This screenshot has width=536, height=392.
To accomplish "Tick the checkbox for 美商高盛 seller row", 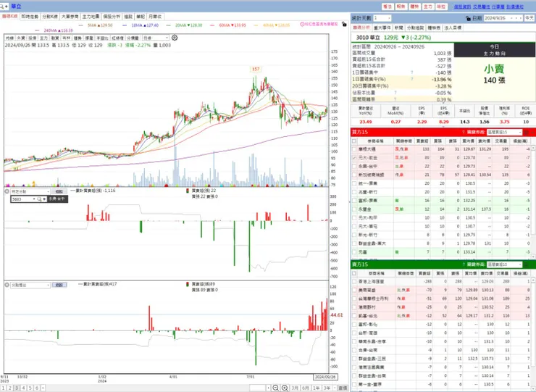I will pyautogui.click(x=354, y=290).
